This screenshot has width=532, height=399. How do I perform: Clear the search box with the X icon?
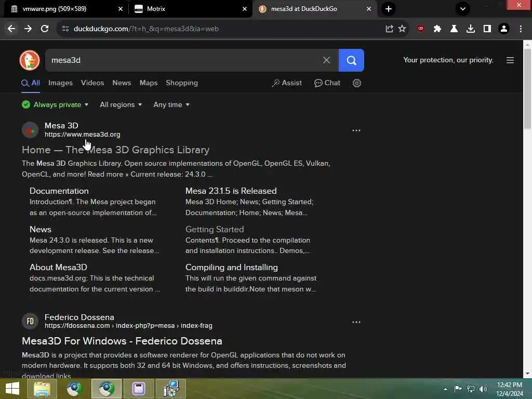click(x=326, y=60)
